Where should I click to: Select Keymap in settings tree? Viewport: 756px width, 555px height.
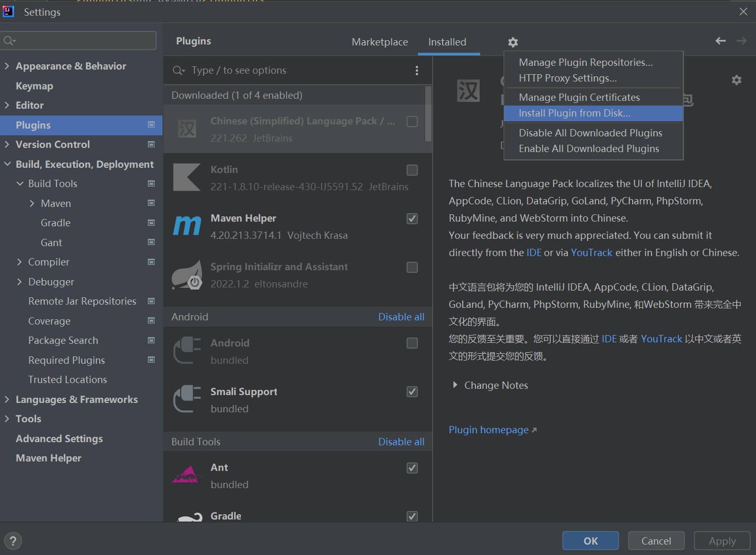tap(34, 86)
